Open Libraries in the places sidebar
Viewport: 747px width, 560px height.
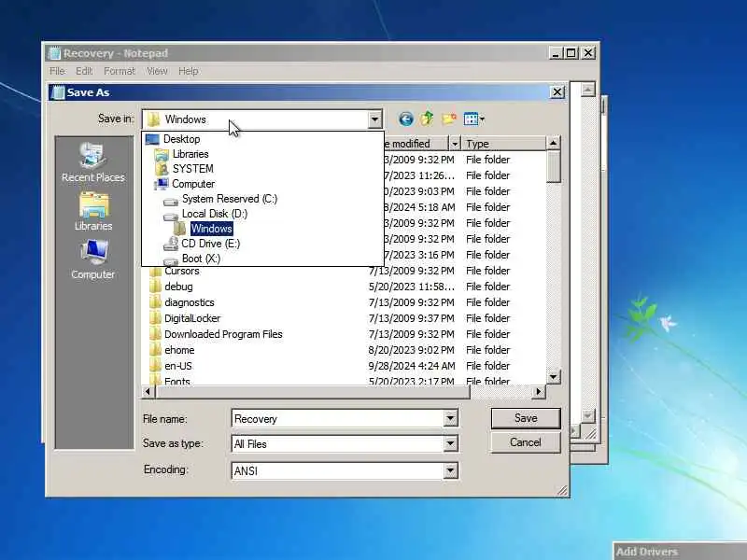coord(93,212)
